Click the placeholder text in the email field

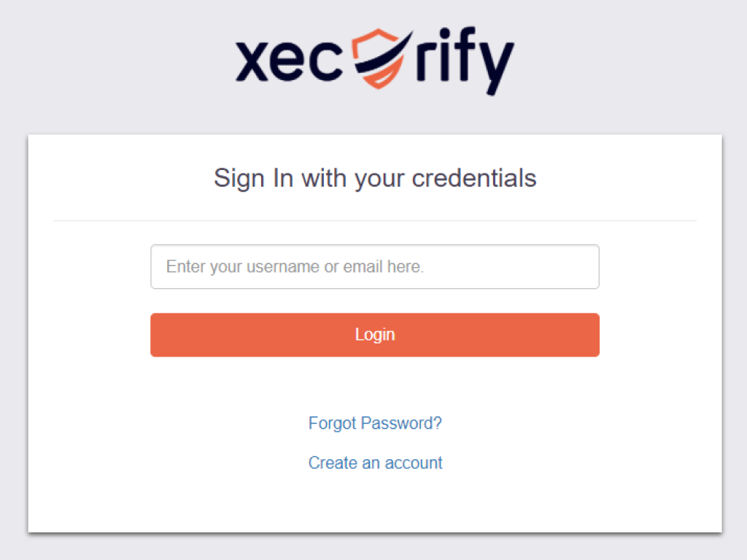295,267
